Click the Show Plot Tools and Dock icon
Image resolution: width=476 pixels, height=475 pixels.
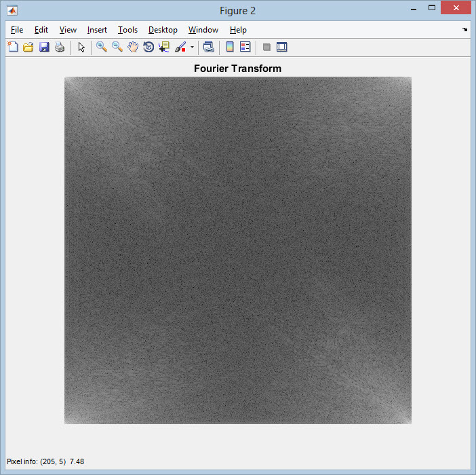pyautogui.click(x=281, y=47)
